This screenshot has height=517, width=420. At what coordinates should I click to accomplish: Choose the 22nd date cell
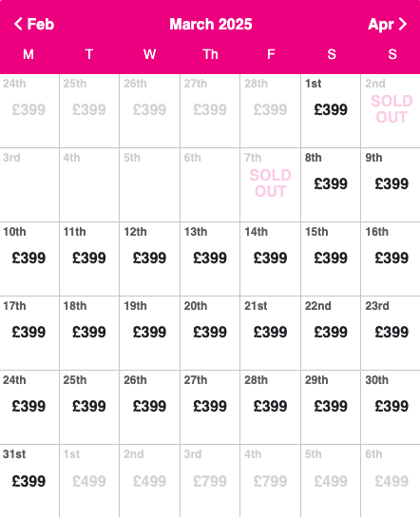(331, 334)
